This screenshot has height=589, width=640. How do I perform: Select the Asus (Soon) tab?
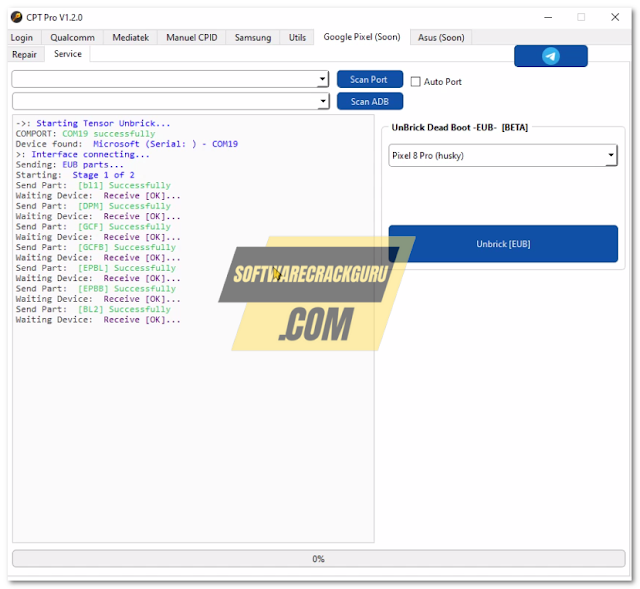pos(441,37)
